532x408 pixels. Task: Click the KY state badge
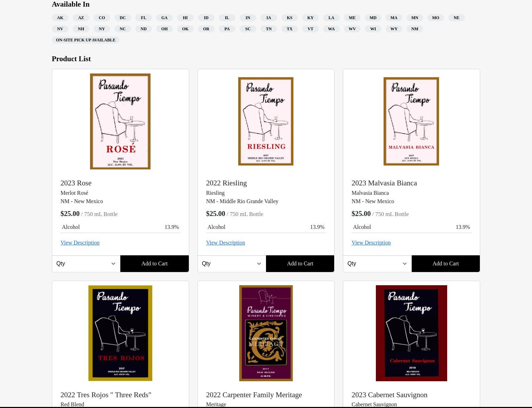(311, 18)
